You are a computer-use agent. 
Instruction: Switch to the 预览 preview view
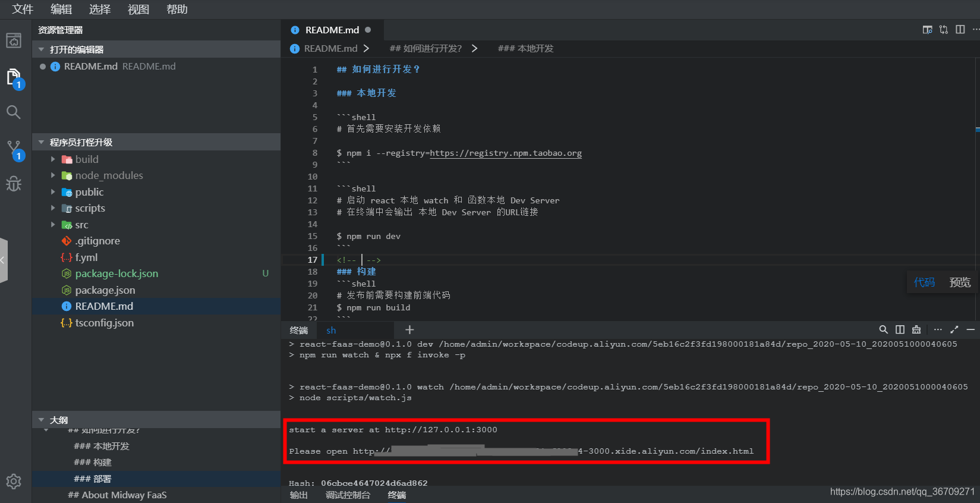[960, 282]
